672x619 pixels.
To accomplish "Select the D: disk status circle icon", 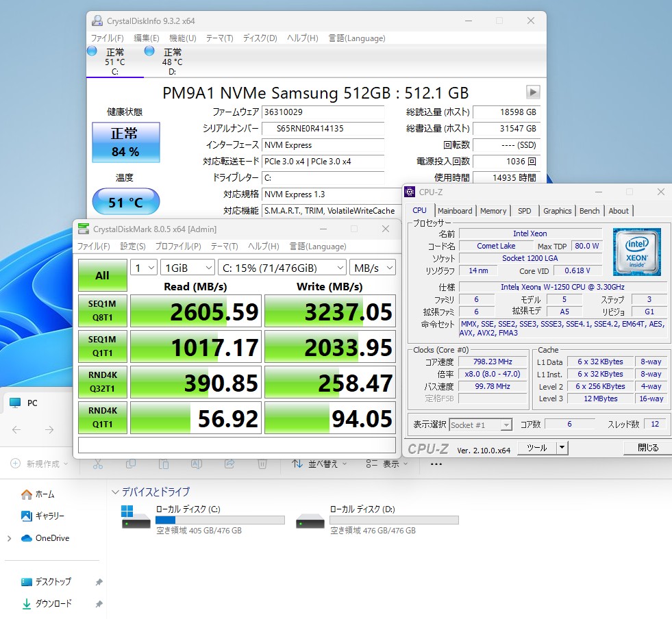I will click(x=149, y=51).
